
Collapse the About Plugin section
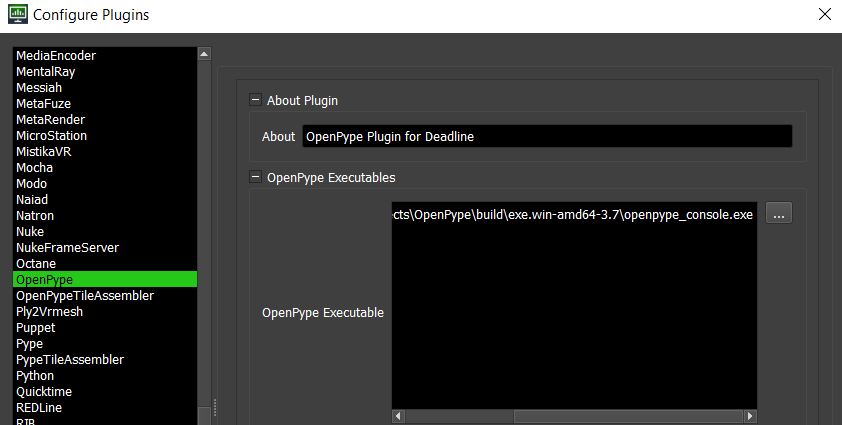(x=256, y=100)
